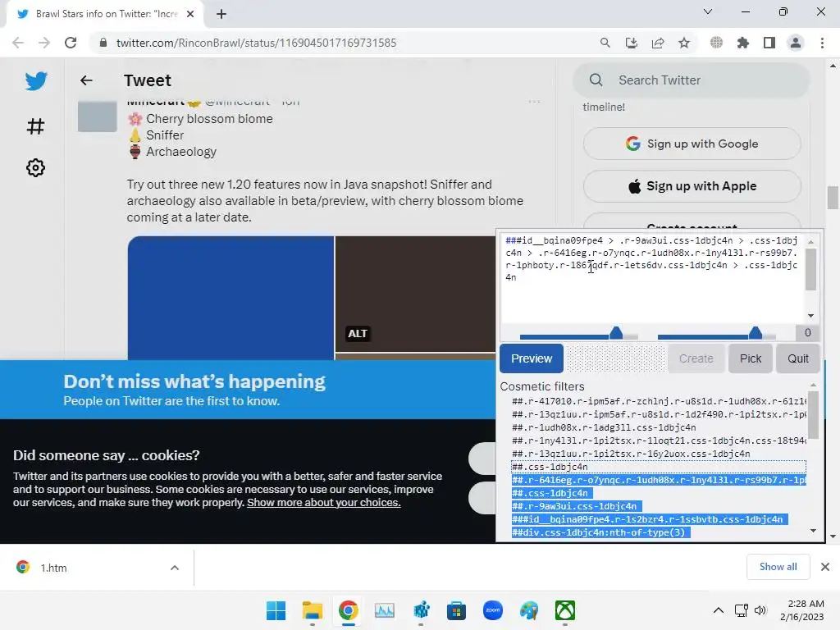Click the browser forward arrow
Screen dimensions: 840x630
click(x=44, y=43)
